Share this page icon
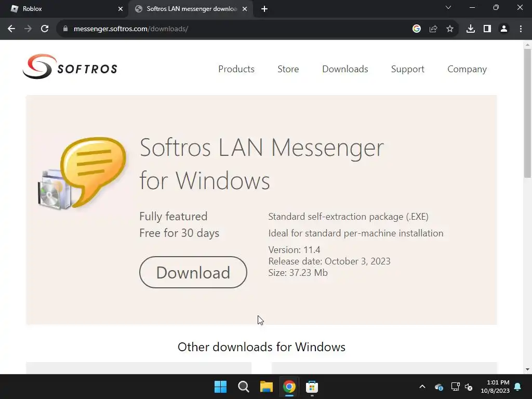 click(x=433, y=29)
